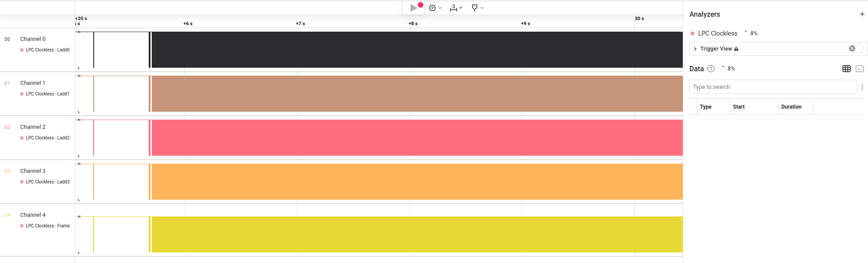Click the D1 channel identifier
The height and width of the screenshot is (263, 868).
[7, 84]
